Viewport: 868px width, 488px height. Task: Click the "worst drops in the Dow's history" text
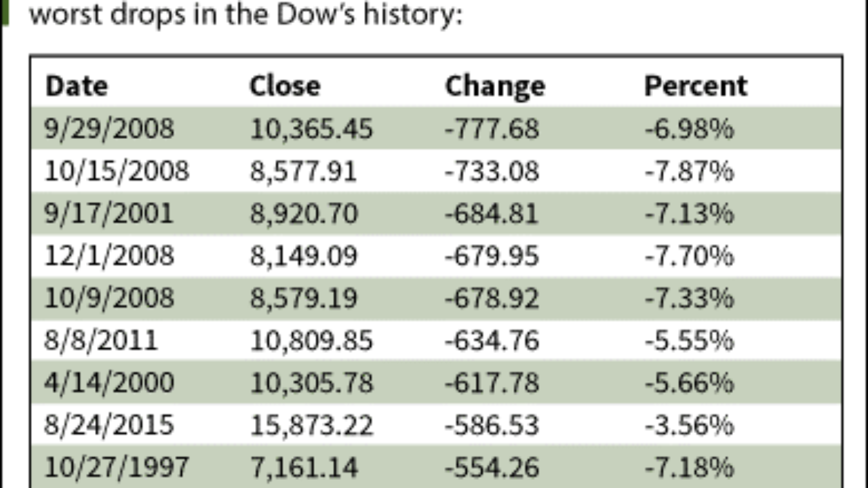246,14
